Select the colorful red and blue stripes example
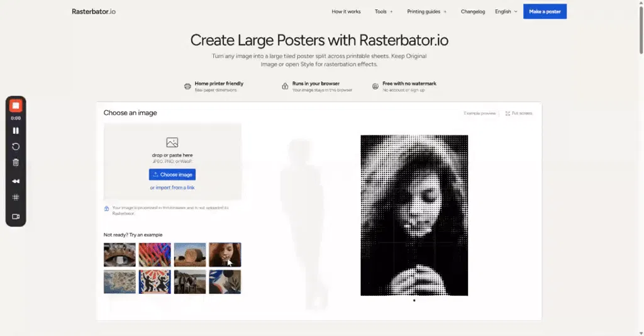This screenshot has height=336, width=644. [x=155, y=255]
